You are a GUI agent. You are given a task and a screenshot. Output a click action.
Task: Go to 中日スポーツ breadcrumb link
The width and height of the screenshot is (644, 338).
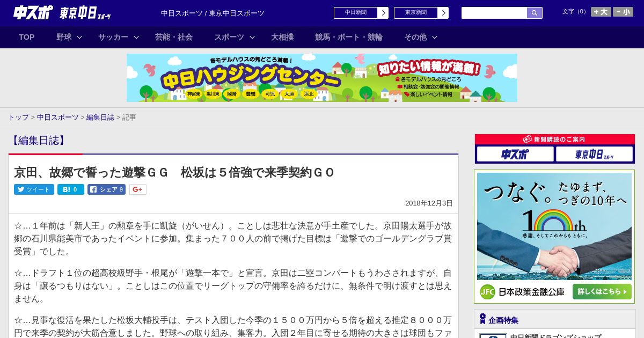58,117
